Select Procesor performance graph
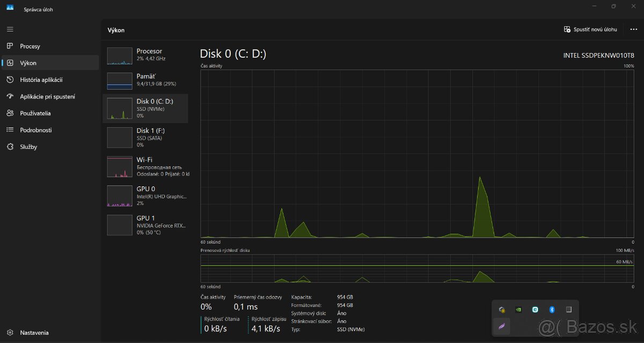The height and width of the screenshot is (343, 644). pos(145,55)
